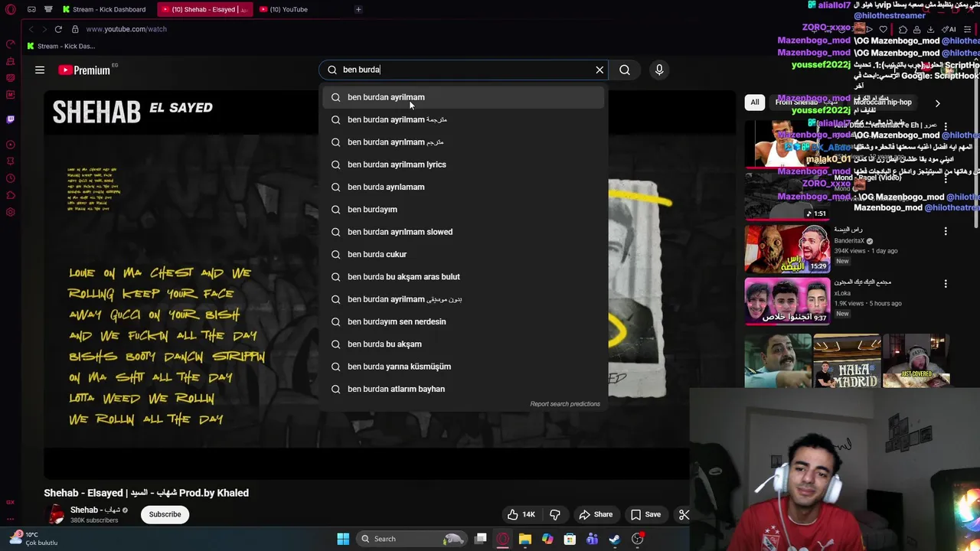
Task: Share the video via Share button
Action: 596,514
